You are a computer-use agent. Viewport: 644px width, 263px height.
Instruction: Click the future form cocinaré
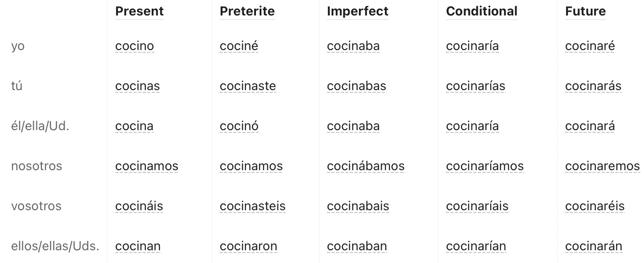click(590, 46)
